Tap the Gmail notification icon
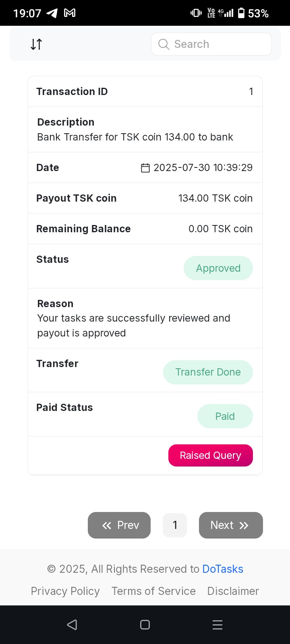The width and height of the screenshot is (290, 644). [70, 13]
